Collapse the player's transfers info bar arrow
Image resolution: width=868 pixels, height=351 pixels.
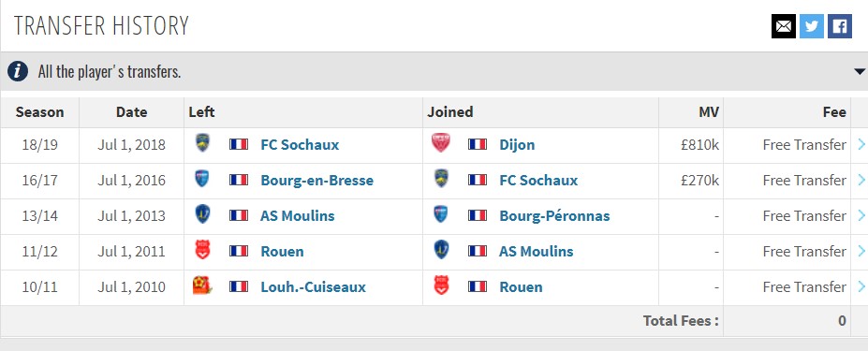pos(860,71)
